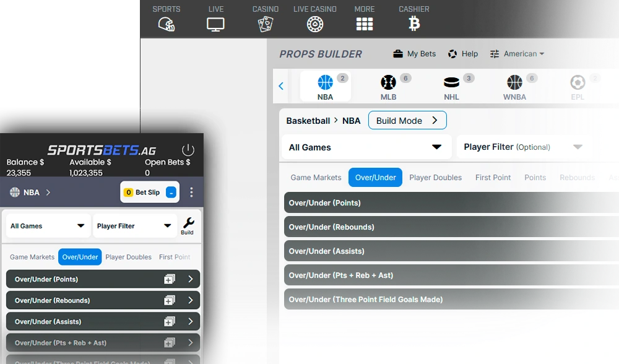Open the American odds format dropdown
The image size is (619, 364).
tap(524, 54)
